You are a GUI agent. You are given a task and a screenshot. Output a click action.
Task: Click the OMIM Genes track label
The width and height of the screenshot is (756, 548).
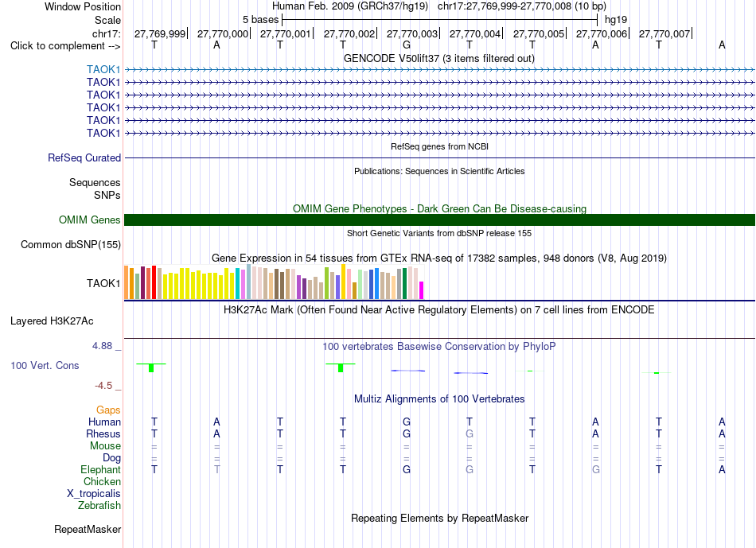pyautogui.click(x=89, y=220)
